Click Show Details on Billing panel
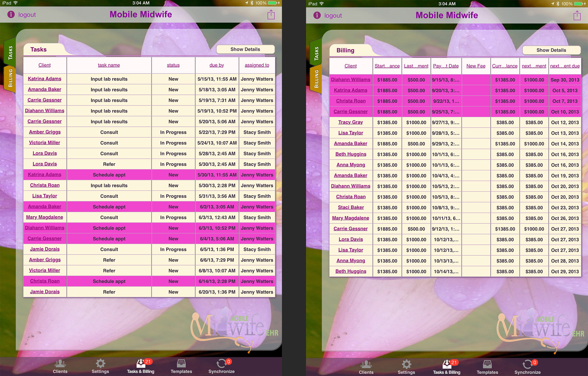Viewport: 588px width, 376px height. 551,50
